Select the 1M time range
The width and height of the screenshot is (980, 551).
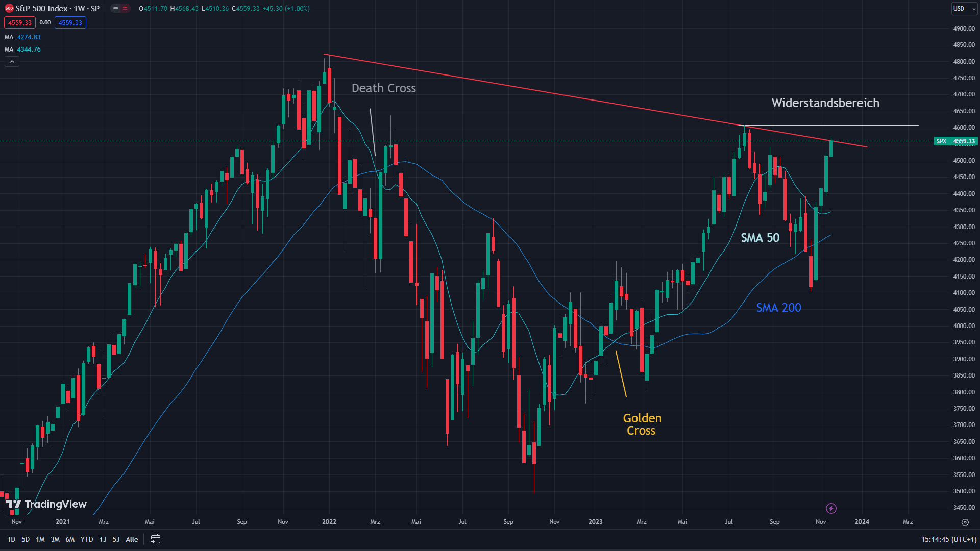point(40,539)
